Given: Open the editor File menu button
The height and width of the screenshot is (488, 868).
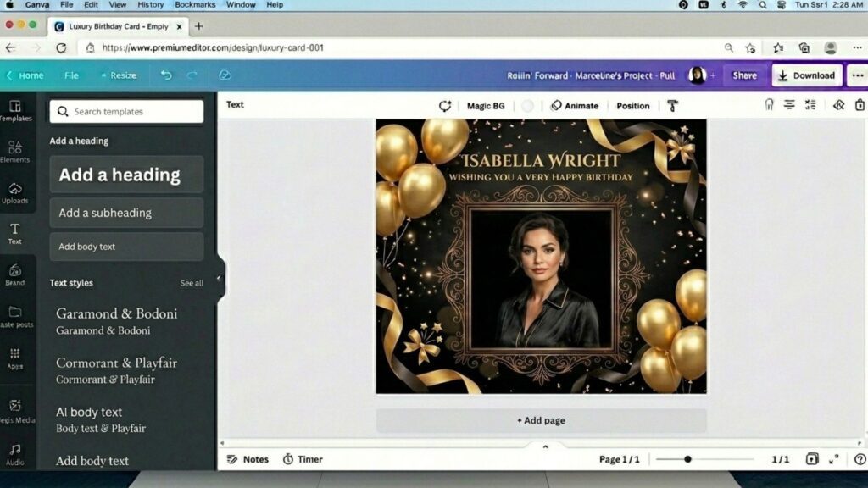Looking at the screenshot, I should click(71, 75).
